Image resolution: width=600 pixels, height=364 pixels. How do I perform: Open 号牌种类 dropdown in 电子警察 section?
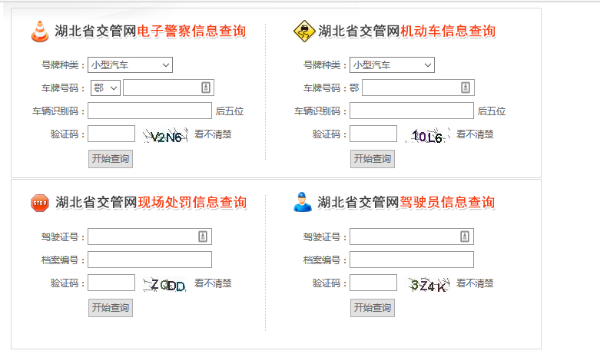pyautogui.click(x=130, y=65)
